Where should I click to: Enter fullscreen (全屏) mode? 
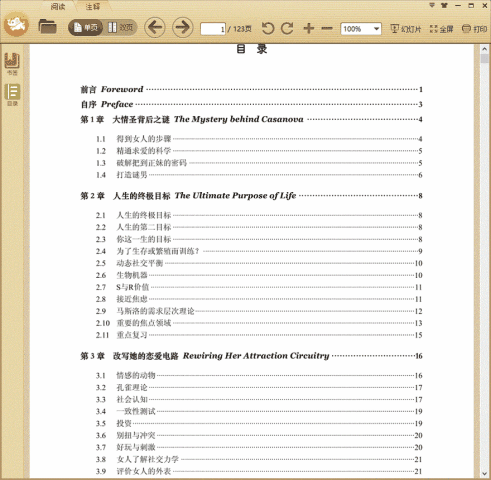click(x=441, y=29)
